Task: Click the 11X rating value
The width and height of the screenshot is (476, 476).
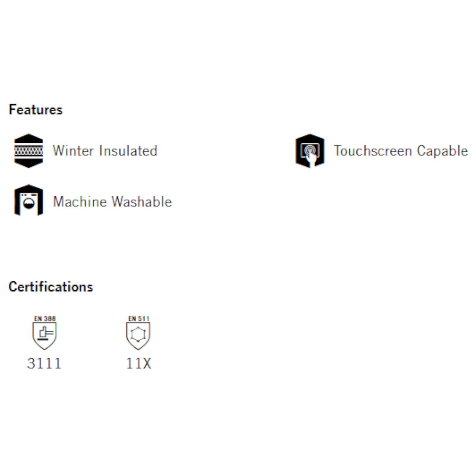Action: click(139, 363)
